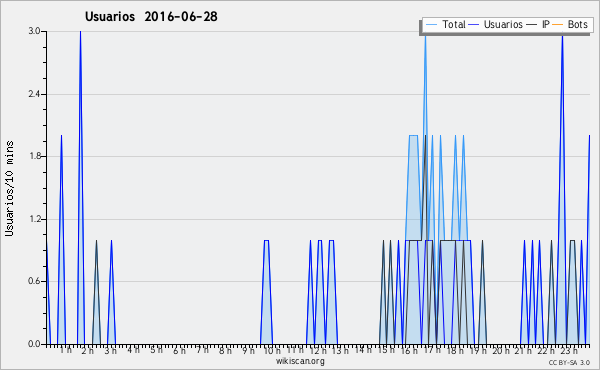
Task: Click the dark blue Usuarios legend line
Action: 474,24
